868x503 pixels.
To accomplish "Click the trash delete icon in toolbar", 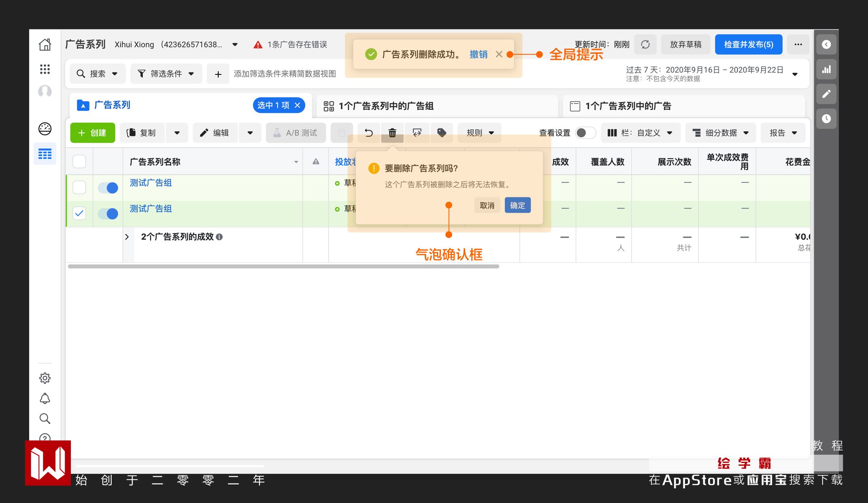I will (x=392, y=133).
